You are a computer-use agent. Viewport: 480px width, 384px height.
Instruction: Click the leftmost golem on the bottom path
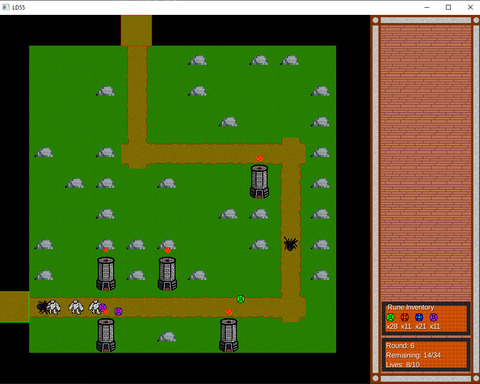click(54, 307)
